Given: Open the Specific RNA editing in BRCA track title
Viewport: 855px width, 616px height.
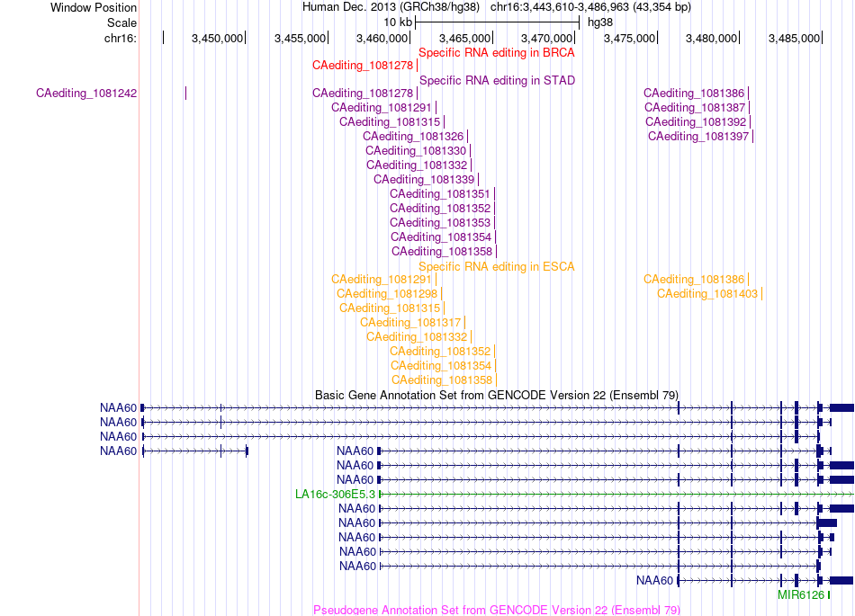Looking at the screenshot, I should [x=496, y=53].
